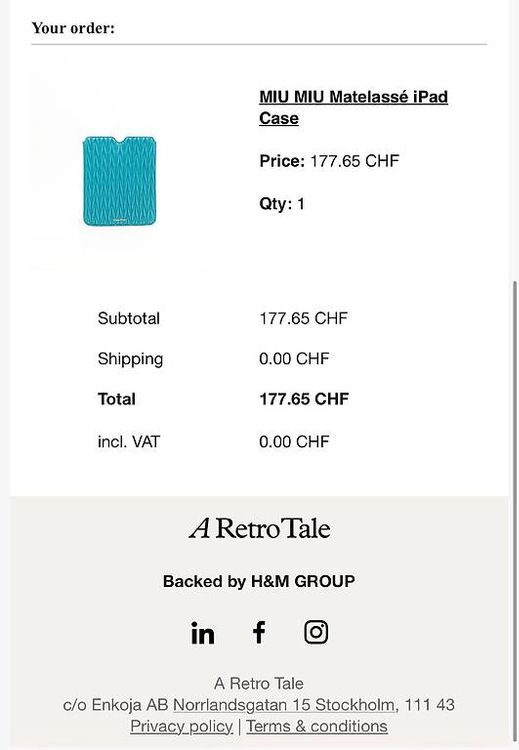Open the Privacy policy link
The image size is (519, 750).
click(x=181, y=726)
